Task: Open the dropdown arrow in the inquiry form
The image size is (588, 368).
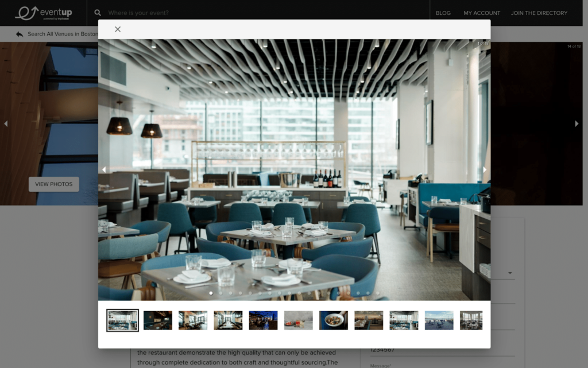Action: click(x=510, y=273)
